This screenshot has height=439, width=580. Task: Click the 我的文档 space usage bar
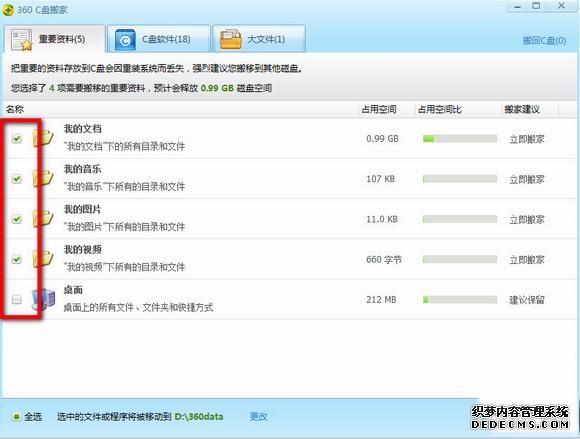coord(460,139)
